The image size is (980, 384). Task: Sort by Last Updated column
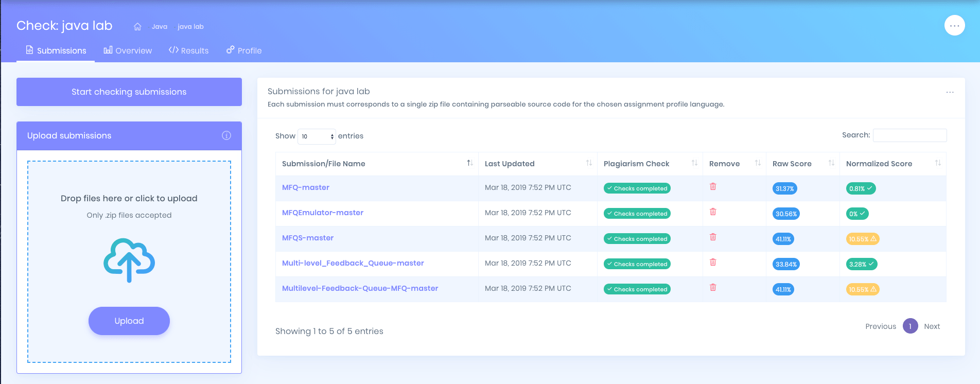point(538,164)
